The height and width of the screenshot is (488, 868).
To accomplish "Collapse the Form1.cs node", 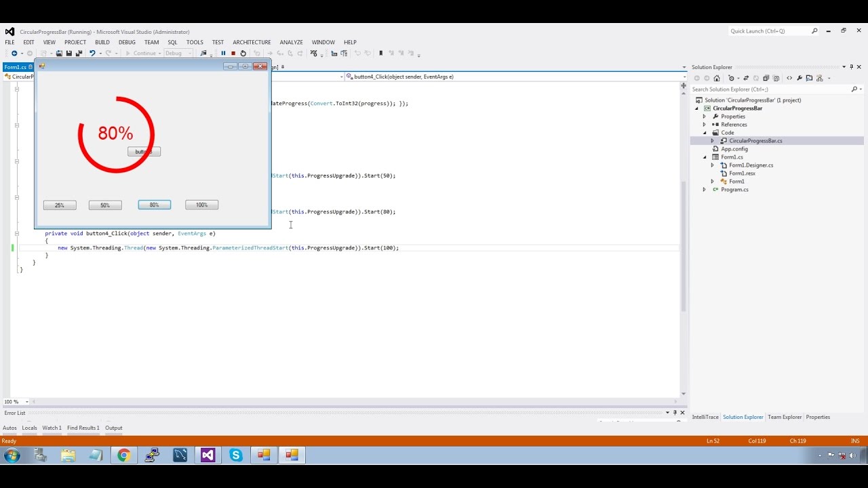I will coord(704,157).
